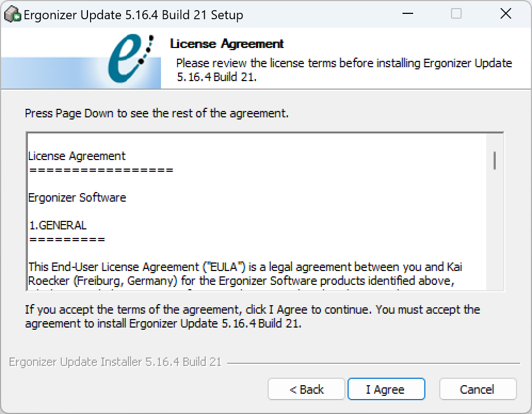Viewport: 532px width, 414px height.
Task: Close the Ergonizer Setup window with X
Action: (x=505, y=14)
